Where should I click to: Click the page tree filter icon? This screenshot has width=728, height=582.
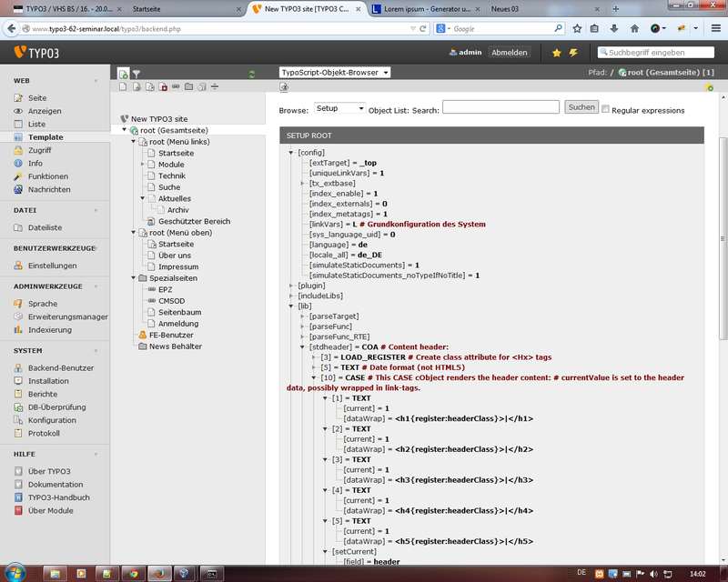point(136,73)
